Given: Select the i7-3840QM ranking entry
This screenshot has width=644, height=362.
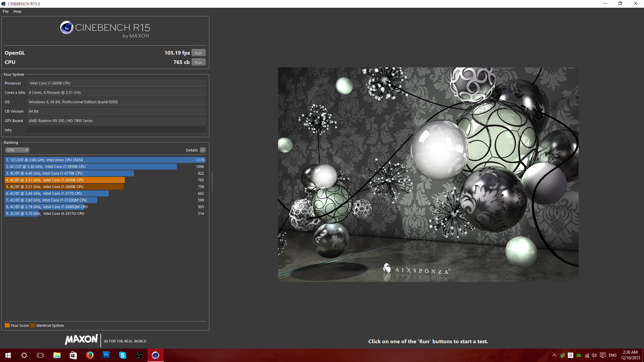Looking at the screenshot, I should pos(105,207).
